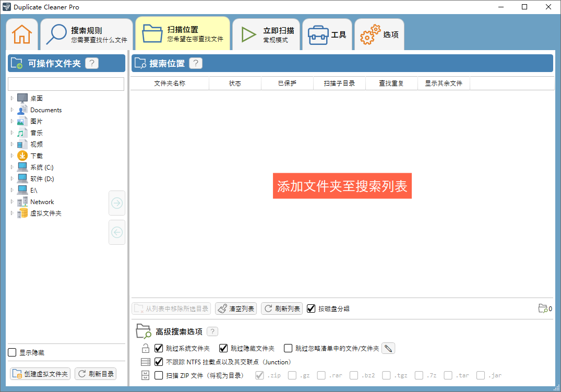
Task: Expand the 桌面 tree node
Action: pos(12,98)
